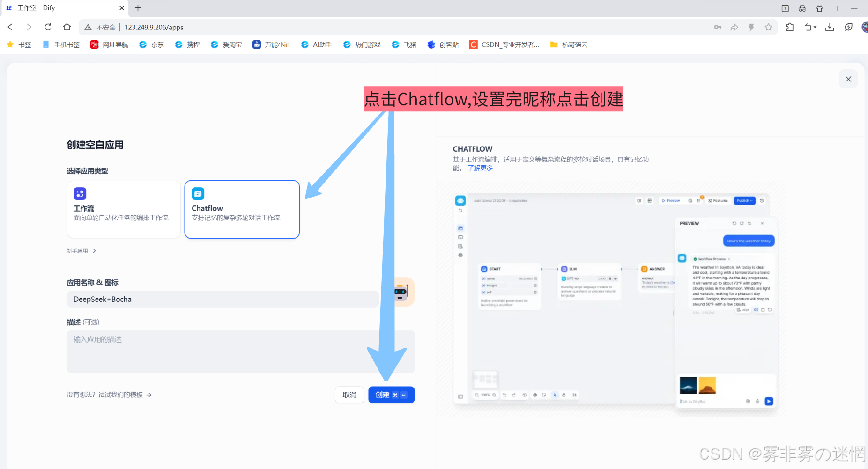This screenshot has height=469, width=868.
Task: Open the saved passwords key icon
Action: (718, 27)
